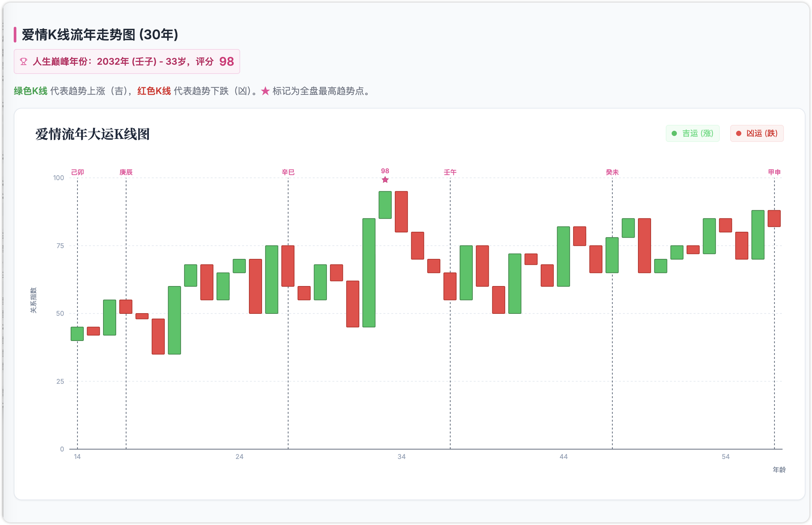Toggle the 凶运 (跌) legend item
The image size is (812, 525).
click(x=757, y=133)
